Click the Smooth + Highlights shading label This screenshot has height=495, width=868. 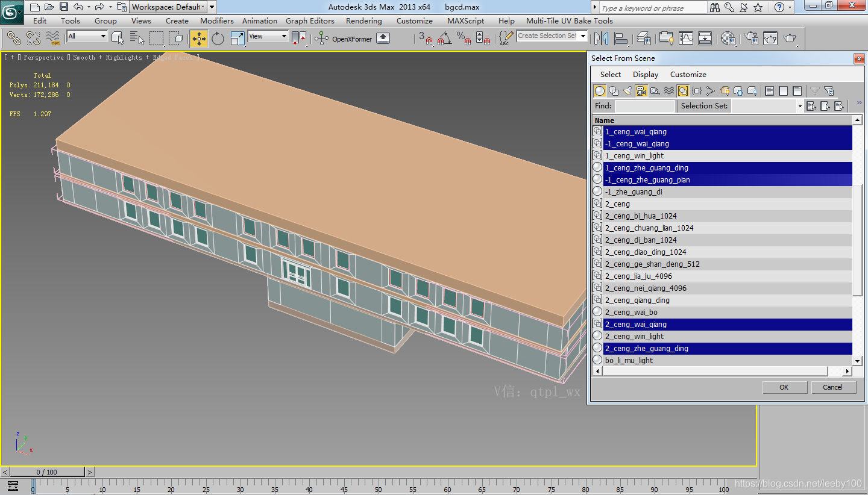(108, 57)
